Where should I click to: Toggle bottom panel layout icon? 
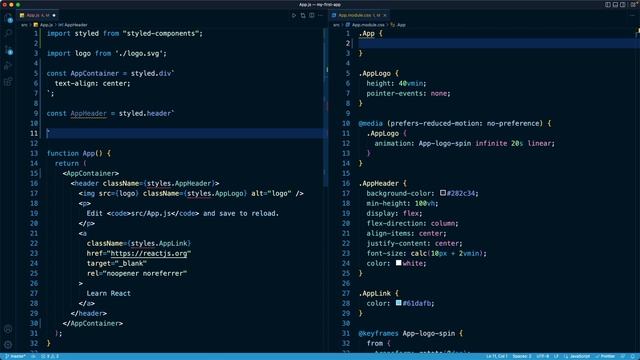(615, 4)
